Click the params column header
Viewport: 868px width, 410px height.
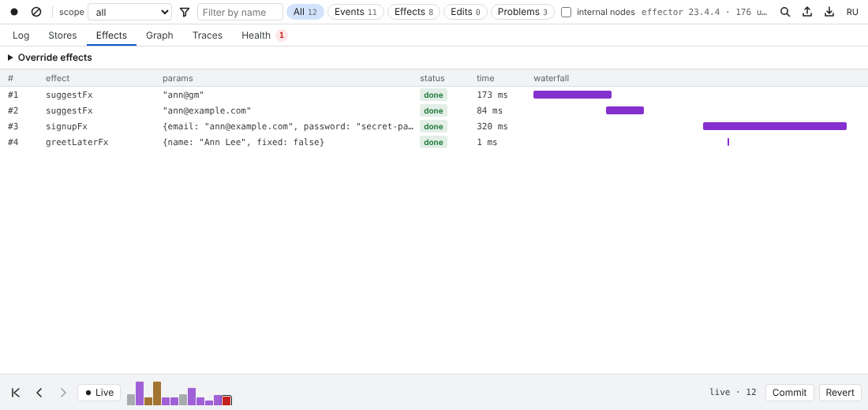[178, 78]
